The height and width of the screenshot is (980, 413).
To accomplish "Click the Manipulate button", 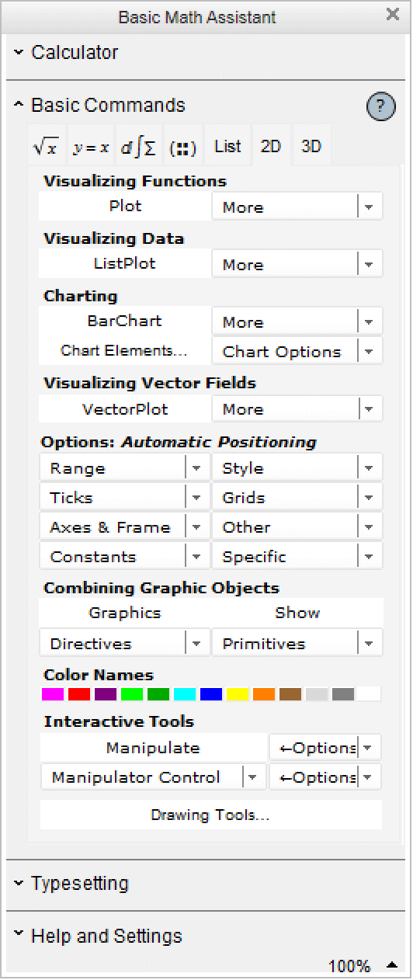I will tap(153, 748).
